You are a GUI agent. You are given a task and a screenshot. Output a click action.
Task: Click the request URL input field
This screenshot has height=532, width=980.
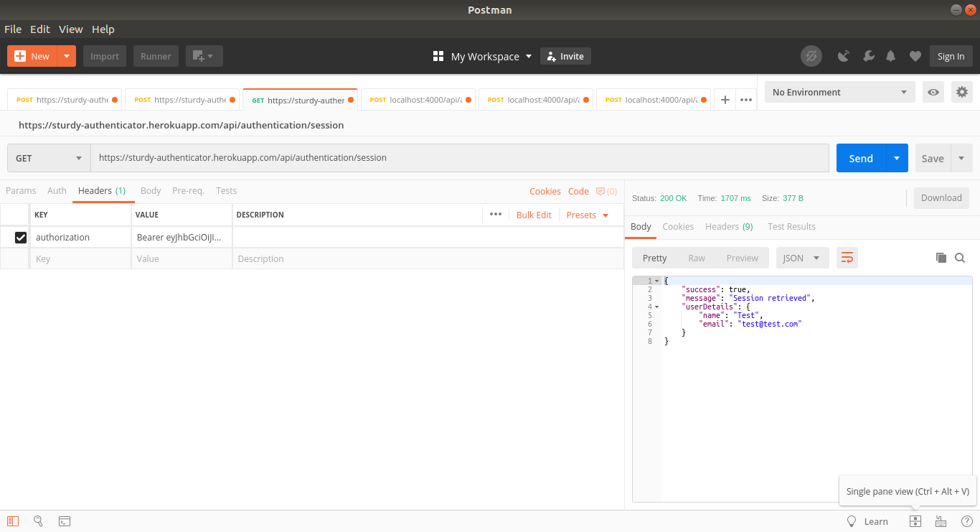click(459, 158)
